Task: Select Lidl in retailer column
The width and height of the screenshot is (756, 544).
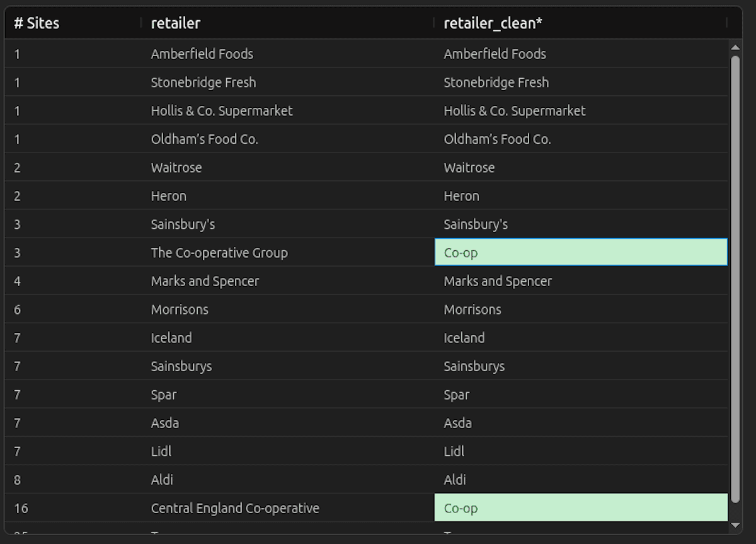Action: (x=161, y=451)
